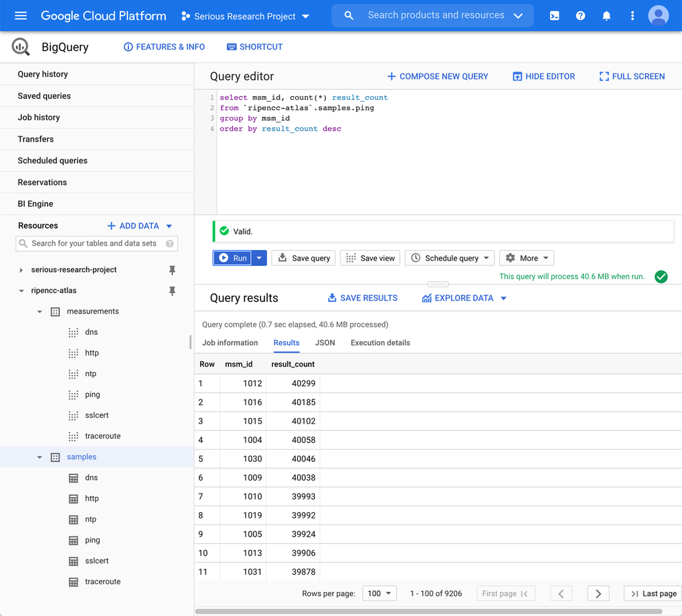Collapse the ripencc-atlas project node

tap(21, 291)
